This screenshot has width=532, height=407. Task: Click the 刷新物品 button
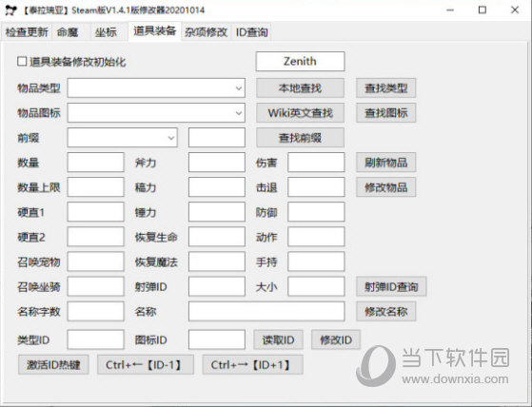point(385,163)
